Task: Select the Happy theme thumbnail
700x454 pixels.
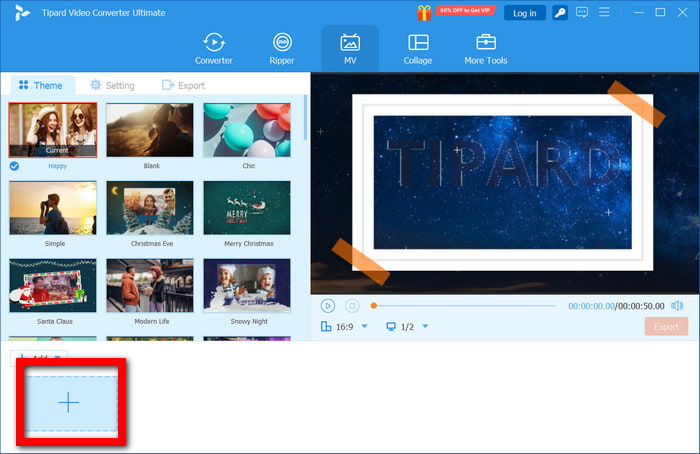Action: pos(53,130)
